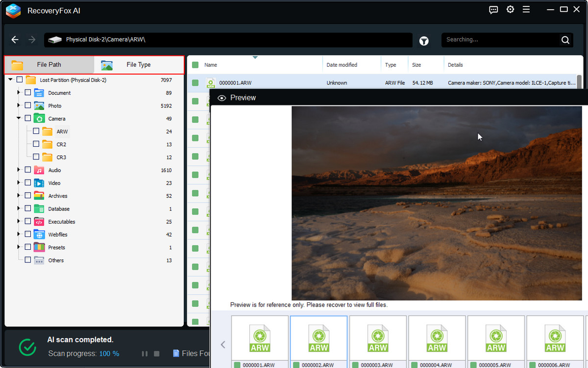Screen dimensions: 588x368
Task: Show previous thumbnails with left chevron
Action: click(223, 344)
